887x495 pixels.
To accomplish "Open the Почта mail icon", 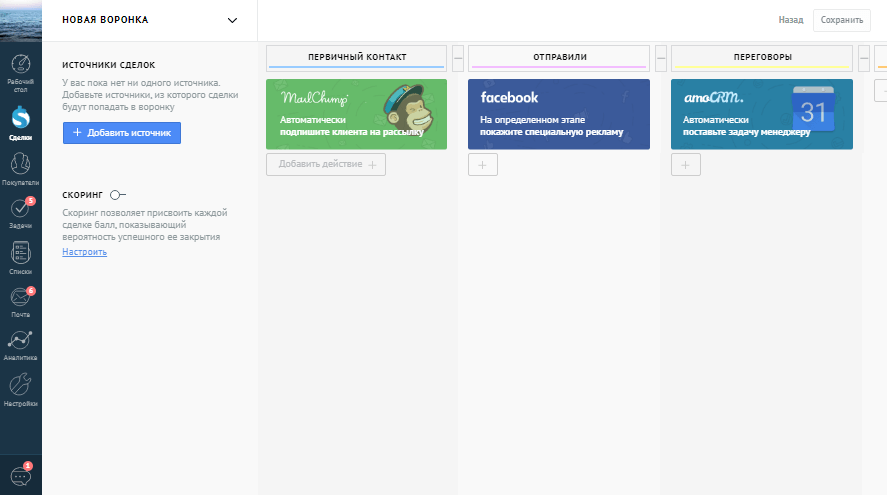I will 20,302.
